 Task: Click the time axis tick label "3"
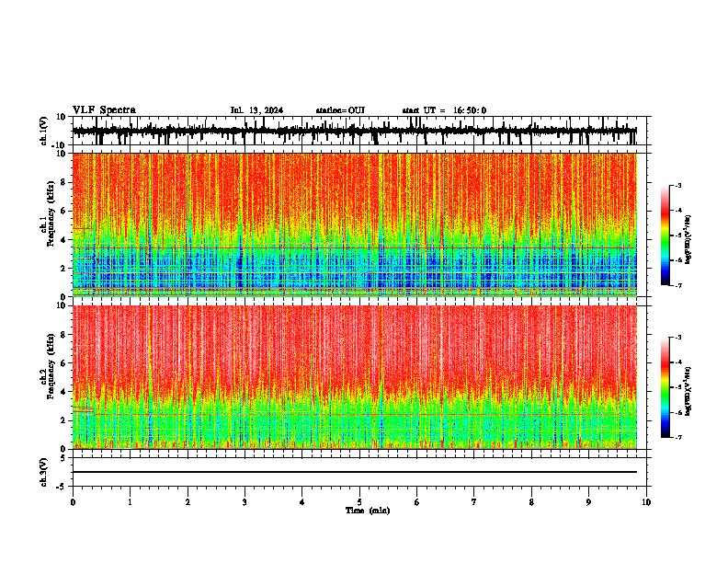pos(245,502)
